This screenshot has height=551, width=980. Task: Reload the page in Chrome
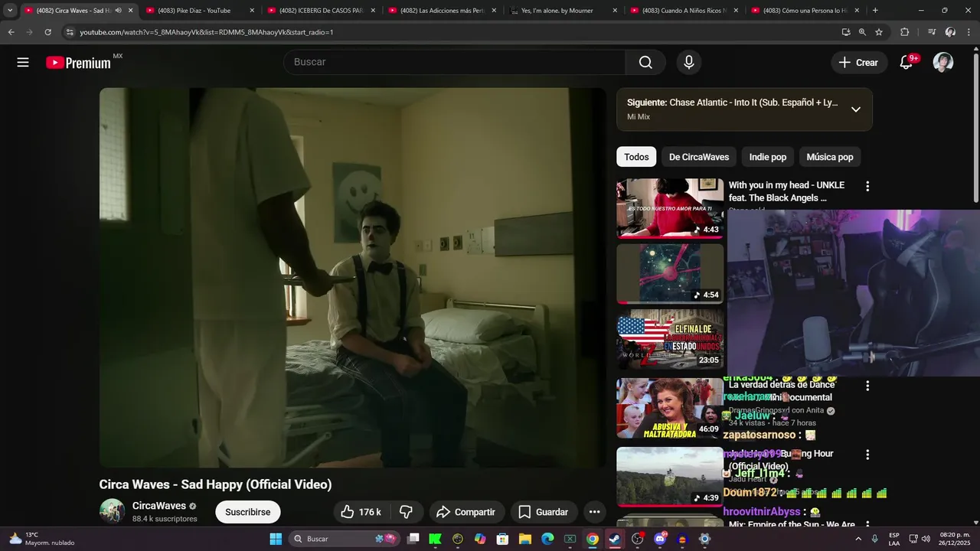coord(47,32)
